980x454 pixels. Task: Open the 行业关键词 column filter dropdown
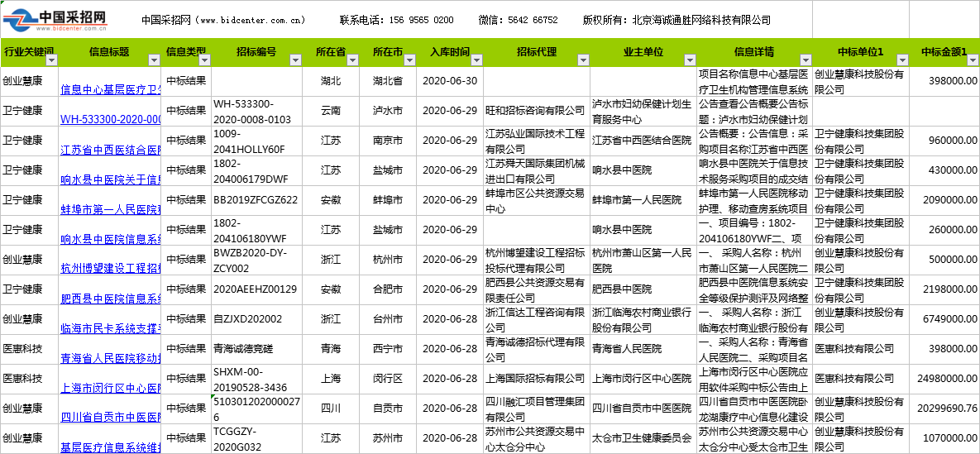(51, 60)
